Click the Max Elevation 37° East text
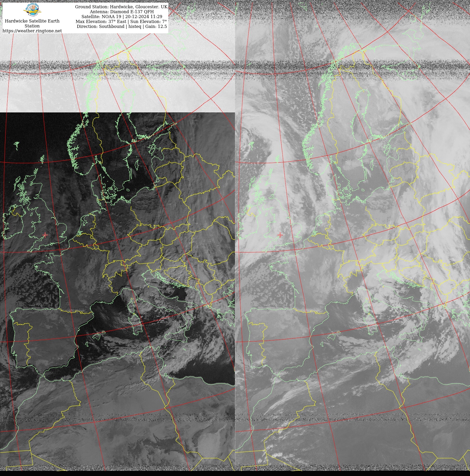 point(101,21)
